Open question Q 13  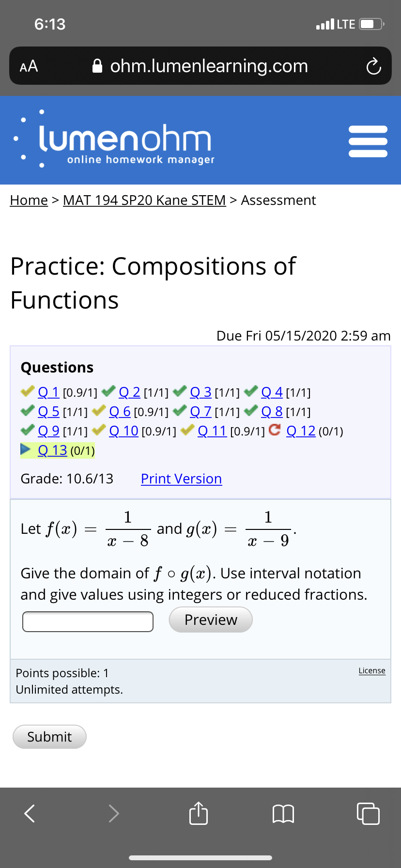coord(52,449)
